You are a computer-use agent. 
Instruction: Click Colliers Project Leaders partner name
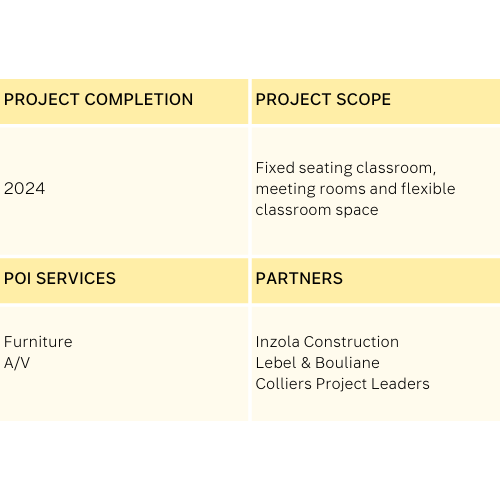click(342, 384)
